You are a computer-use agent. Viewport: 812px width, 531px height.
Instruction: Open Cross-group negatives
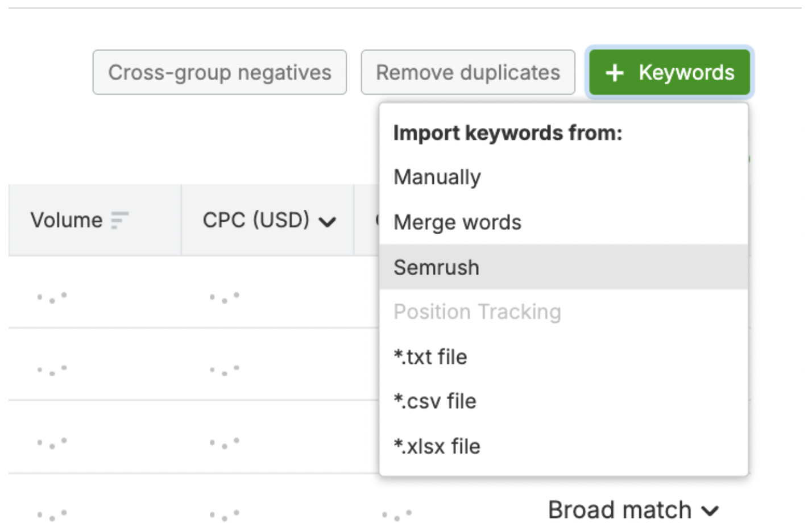tap(219, 72)
